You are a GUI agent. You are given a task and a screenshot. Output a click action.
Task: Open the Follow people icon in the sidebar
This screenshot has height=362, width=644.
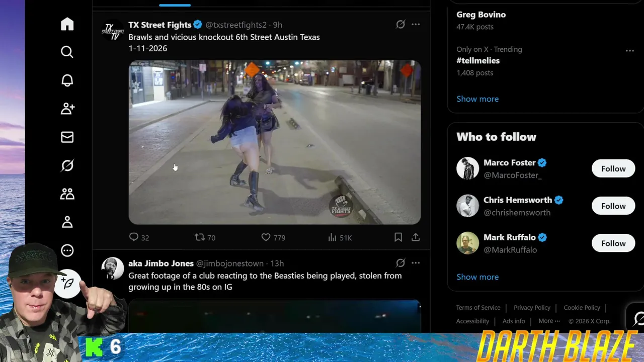coord(67,109)
